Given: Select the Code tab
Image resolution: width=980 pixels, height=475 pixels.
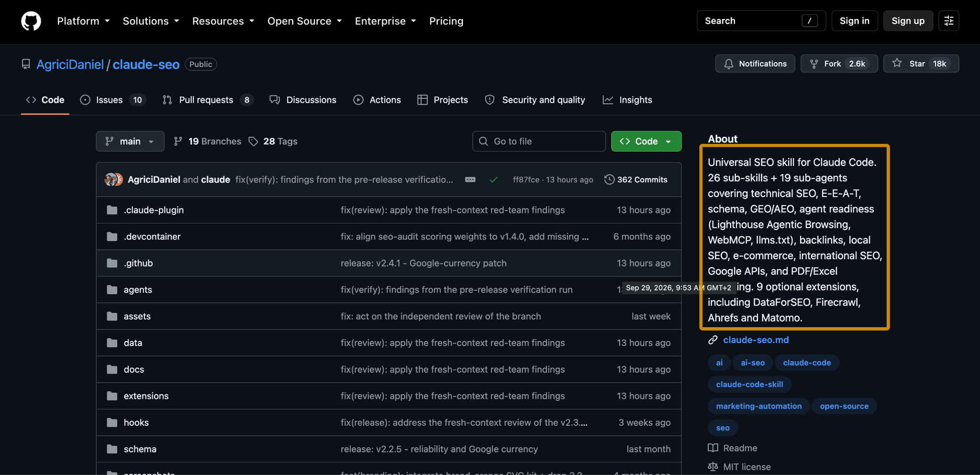Looking at the screenshot, I should [x=45, y=100].
